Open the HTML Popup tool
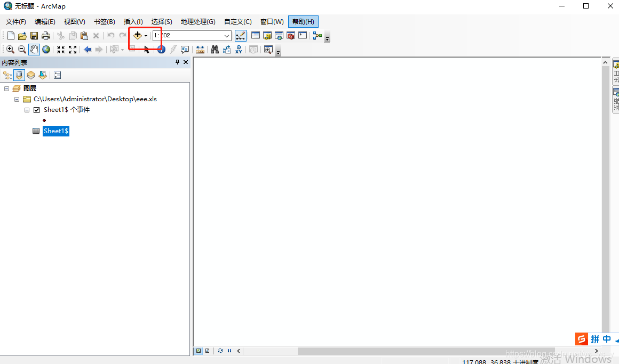This screenshot has width=619, height=364. pyautogui.click(x=185, y=49)
